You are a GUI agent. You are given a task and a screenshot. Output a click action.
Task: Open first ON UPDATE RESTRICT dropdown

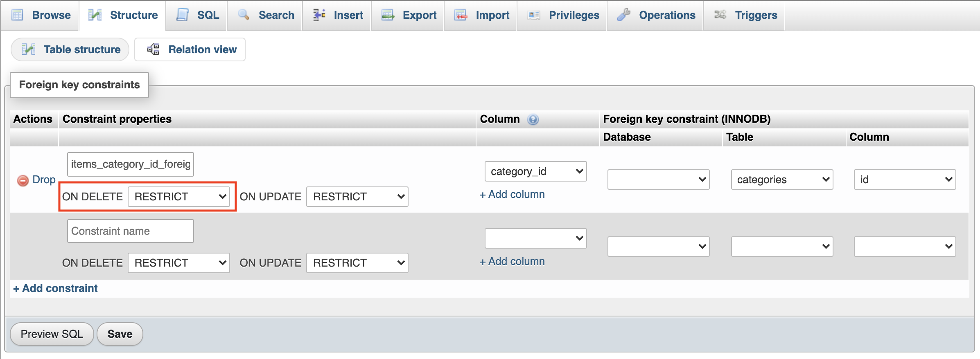(357, 197)
